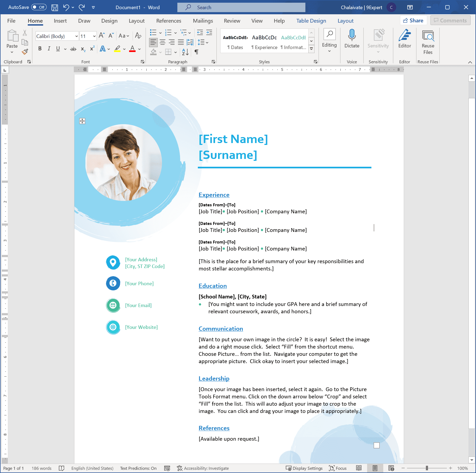Toggle AutoSave off switch
Image resolution: width=476 pixels, height=473 pixels.
tap(39, 7)
